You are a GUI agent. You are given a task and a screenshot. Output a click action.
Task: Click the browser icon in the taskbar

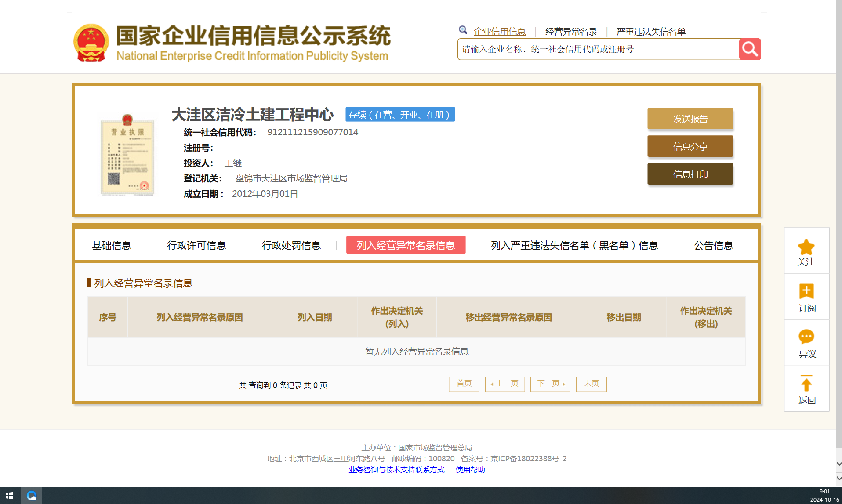coord(32,496)
